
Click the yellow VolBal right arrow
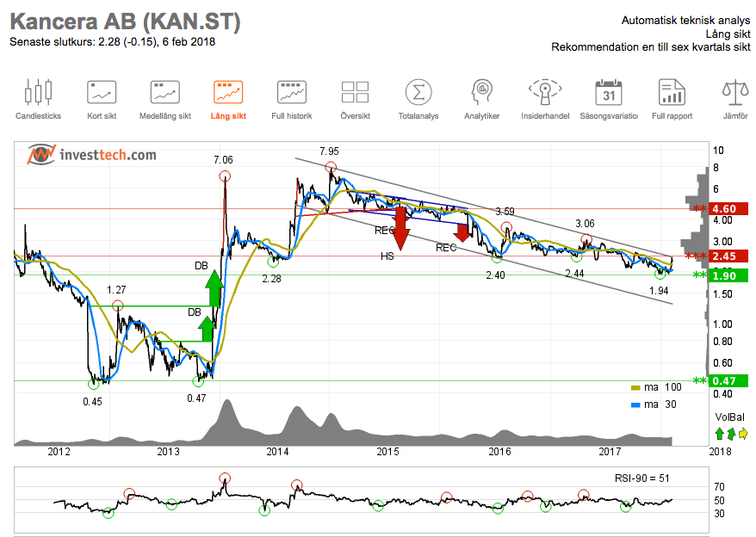(x=743, y=434)
